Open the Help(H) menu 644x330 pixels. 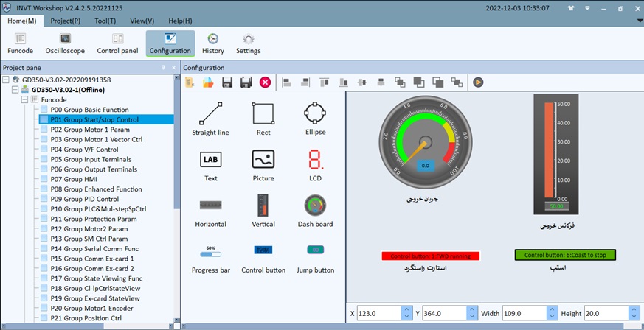coord(180,21)
